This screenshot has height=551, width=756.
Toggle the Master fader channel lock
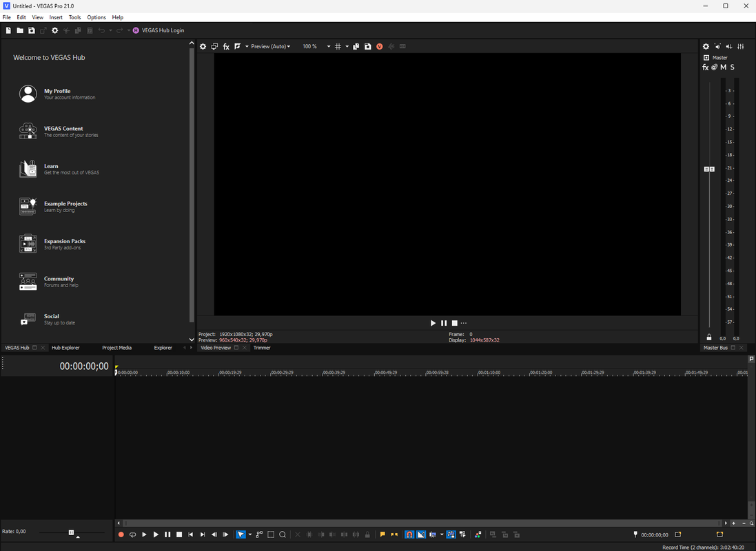pyautogui.click(x=708, y=337)
